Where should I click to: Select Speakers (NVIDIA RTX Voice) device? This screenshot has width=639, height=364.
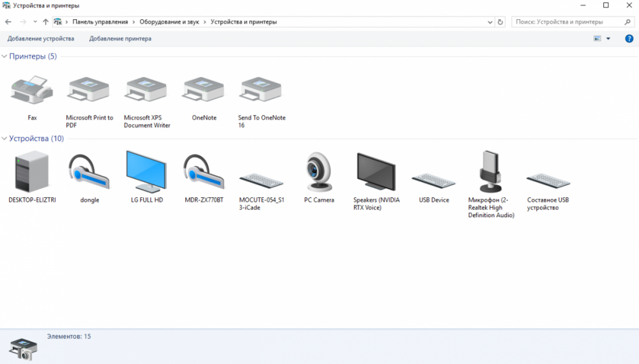pyautogui.click(x=376, y=172)
